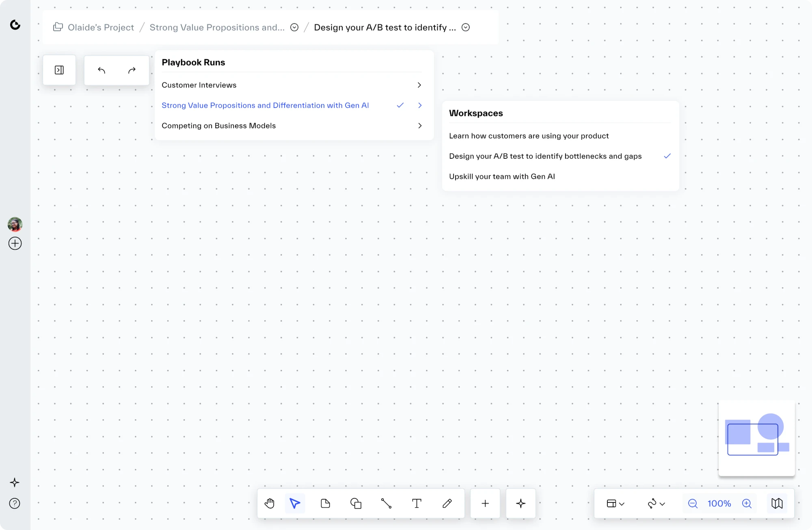Add a collaborator with the plus circle
This screenshot has width=812, height=530.
pyautogui.click(x=15, y=243)
